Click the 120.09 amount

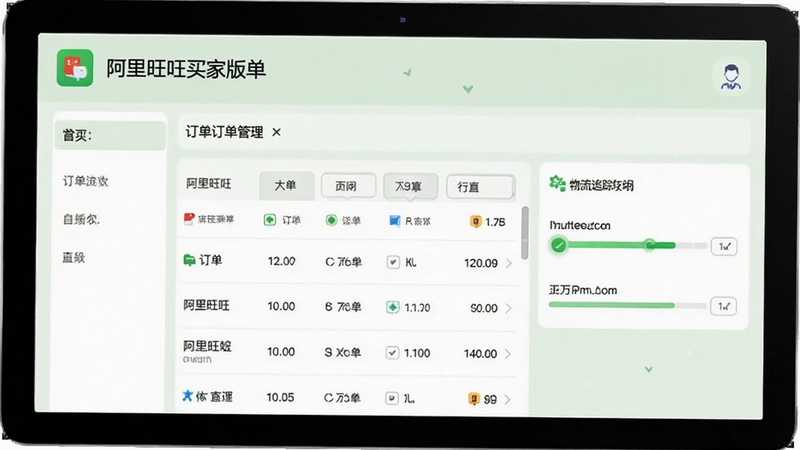tap(481, 263)
